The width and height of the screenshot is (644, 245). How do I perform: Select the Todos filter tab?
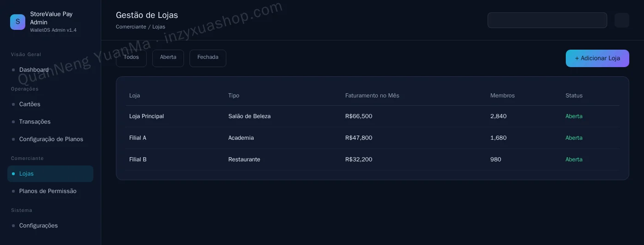[x=131, y=58]
